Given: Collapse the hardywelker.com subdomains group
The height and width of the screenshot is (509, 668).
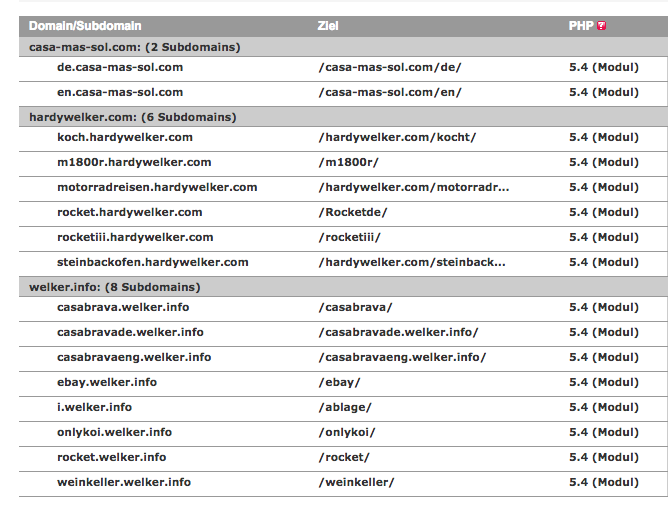Looking at the screenshot, I should pyautogui.click(x=132, y=117).
